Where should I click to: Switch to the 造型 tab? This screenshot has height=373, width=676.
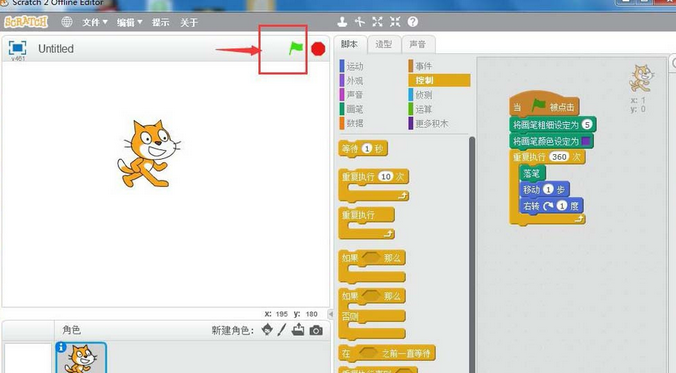click(384, 44)
